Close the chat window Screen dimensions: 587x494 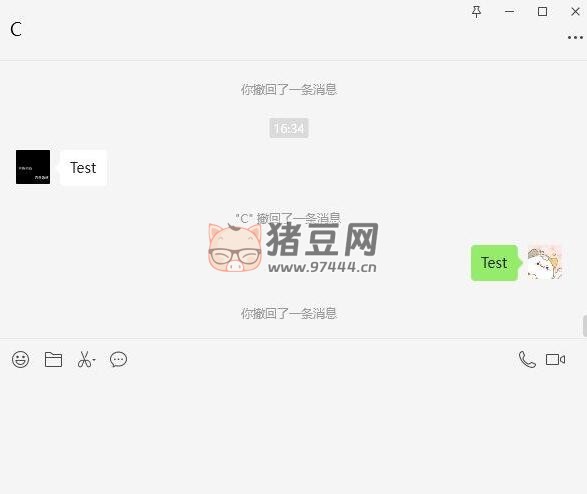click(575, 12)
